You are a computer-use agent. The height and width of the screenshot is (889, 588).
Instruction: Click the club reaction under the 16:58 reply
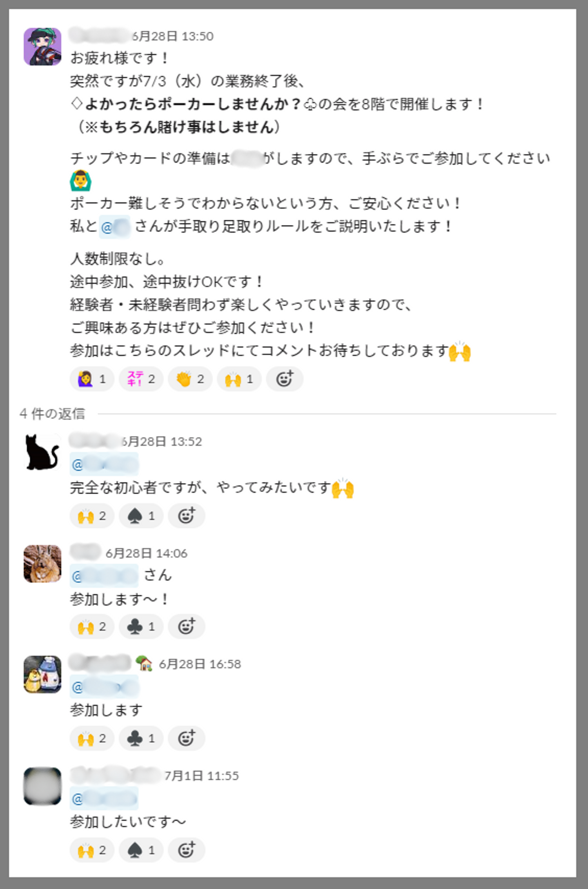pyautogui.click(x=141, y=738)
